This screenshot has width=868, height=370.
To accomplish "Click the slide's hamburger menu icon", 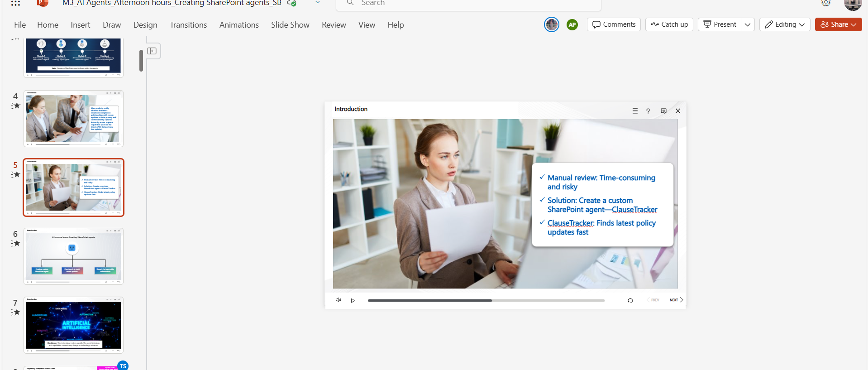I will click(x=635, y=111).
